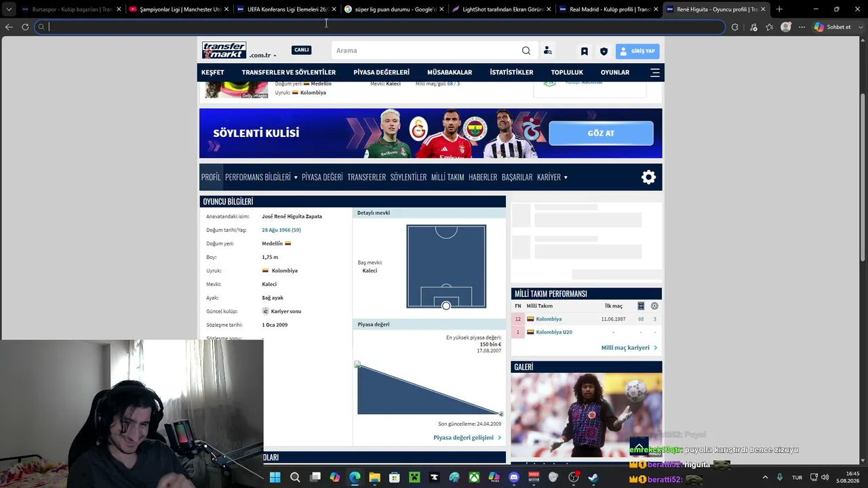Click the shield icon in header
This screenshot has width=868, height=488.
pos(604,51)
